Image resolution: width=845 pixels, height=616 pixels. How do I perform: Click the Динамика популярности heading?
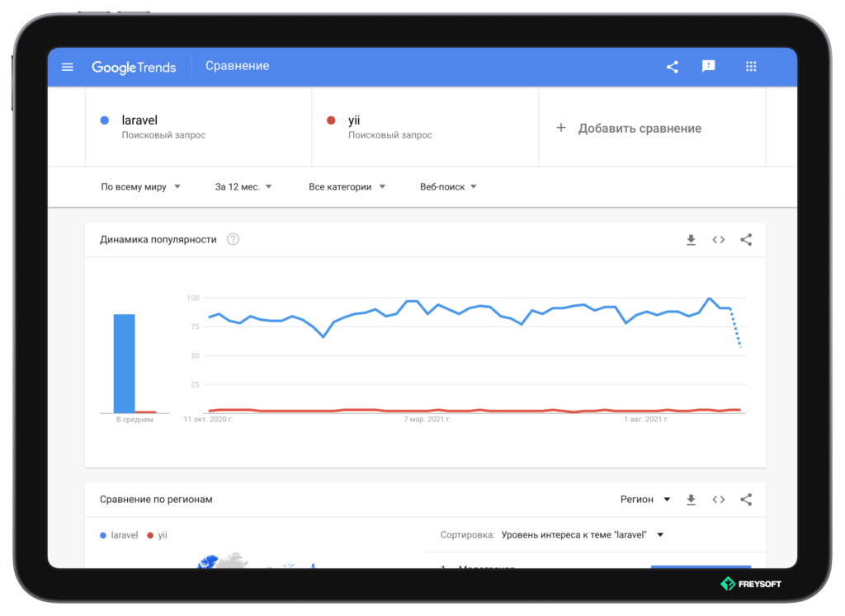point(158,240)
